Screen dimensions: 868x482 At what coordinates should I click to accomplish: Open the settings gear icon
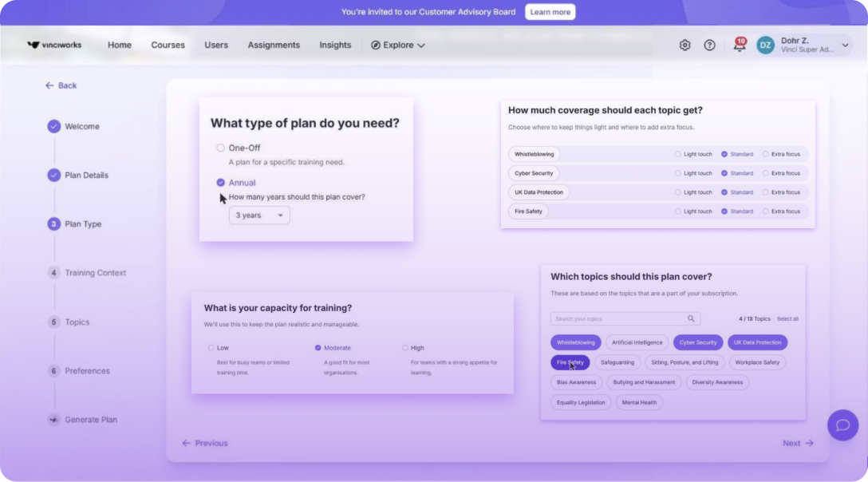point(685,45)
